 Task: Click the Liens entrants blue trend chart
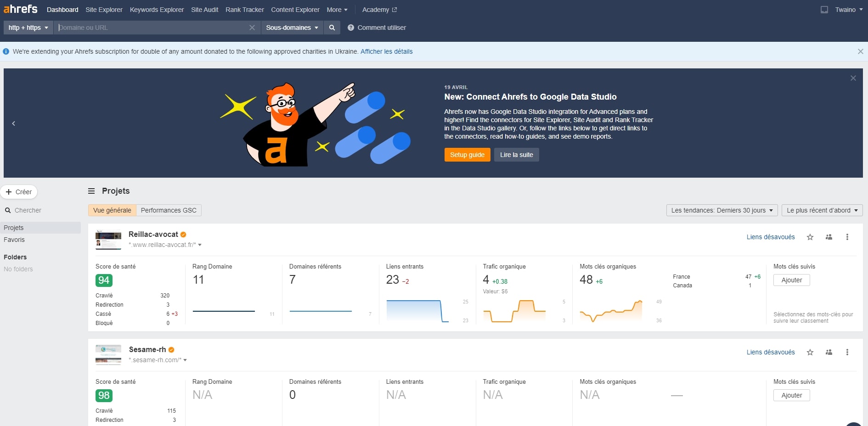tap(417, 311)
